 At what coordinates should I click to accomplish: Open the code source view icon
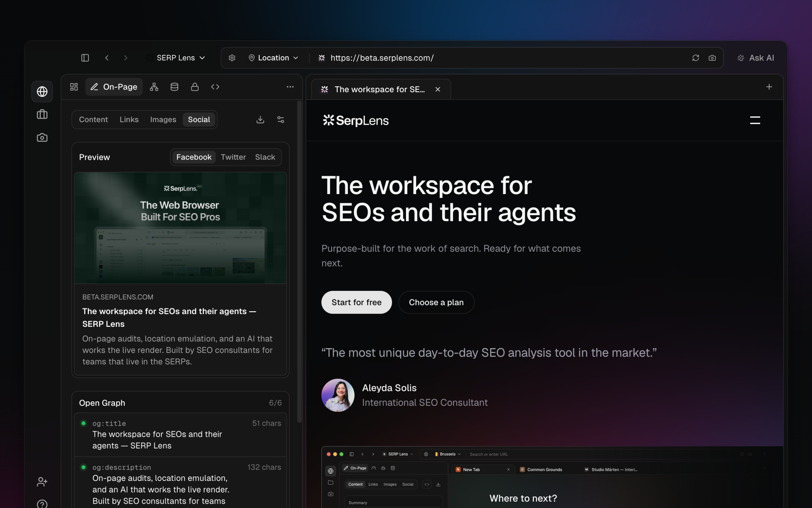tap(215, 87)
